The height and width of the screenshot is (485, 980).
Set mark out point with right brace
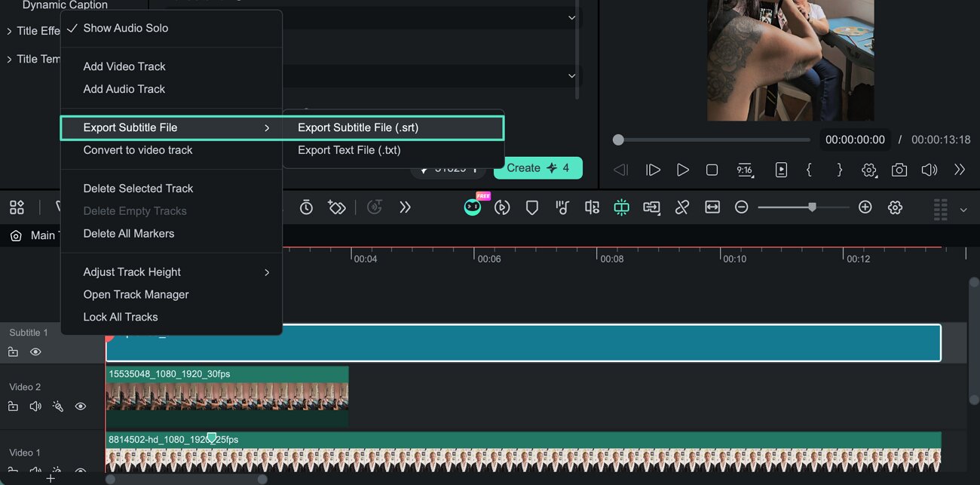pyautogui.click(x=839, y=170)
